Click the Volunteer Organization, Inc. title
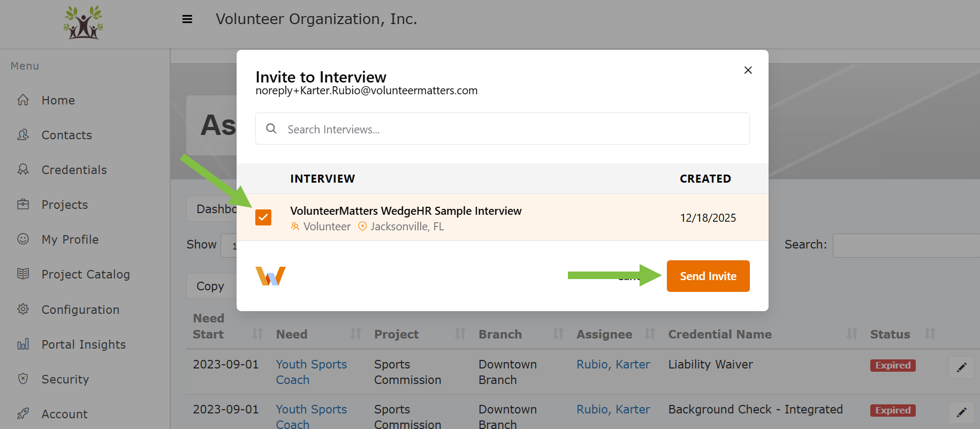The height and width of the screenshot is (429, 980). 316,19
